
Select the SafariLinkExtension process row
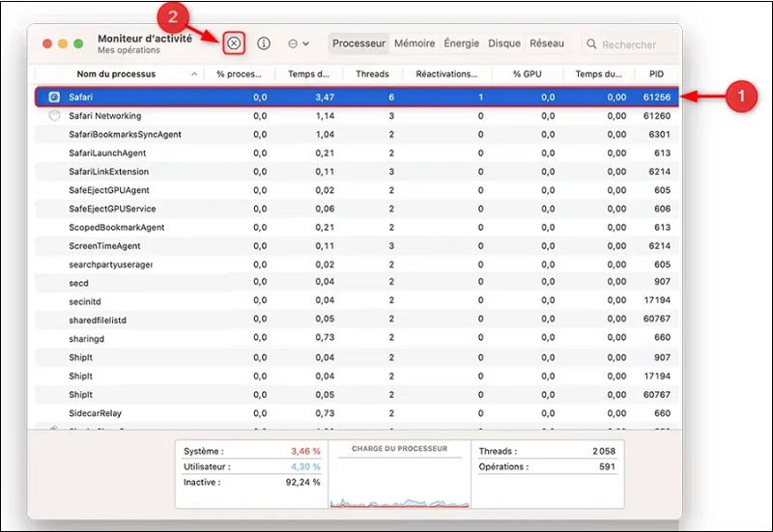tap(357, 172)
